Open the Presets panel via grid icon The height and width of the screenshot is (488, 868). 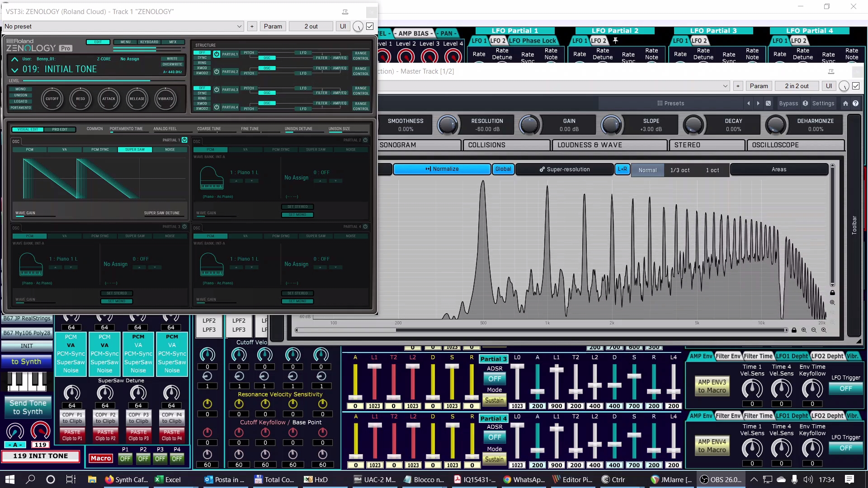[660, 103]
